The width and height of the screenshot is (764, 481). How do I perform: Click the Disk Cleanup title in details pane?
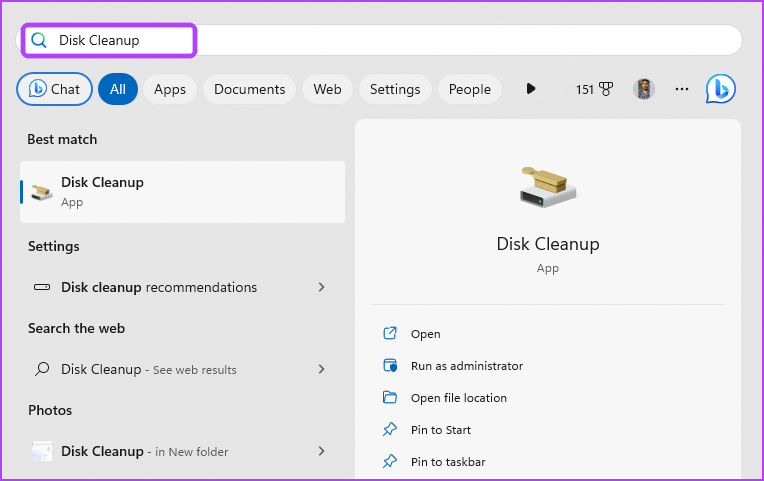pos(548,244)
